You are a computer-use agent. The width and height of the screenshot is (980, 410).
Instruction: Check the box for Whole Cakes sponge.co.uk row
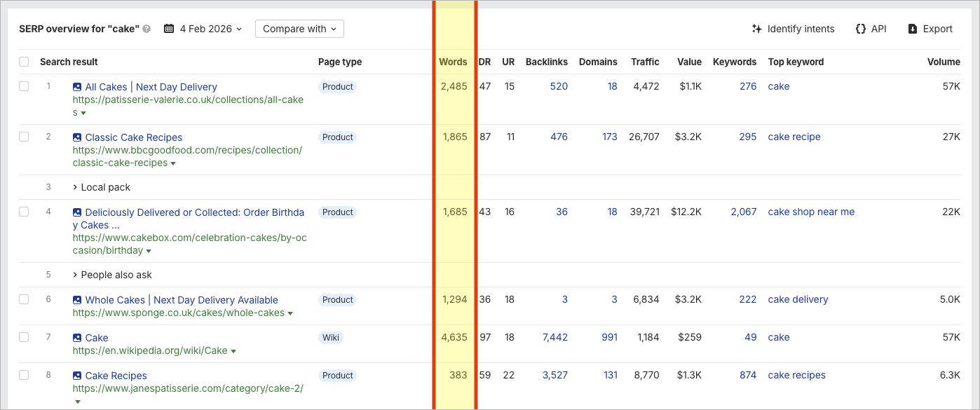pyautogui.click(x=24, y=299)
